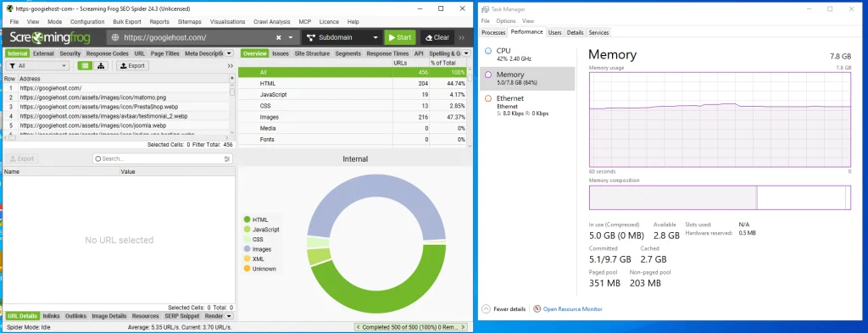Click the HTML legend color swatch

pyautogui.click(x=247, y=219)
